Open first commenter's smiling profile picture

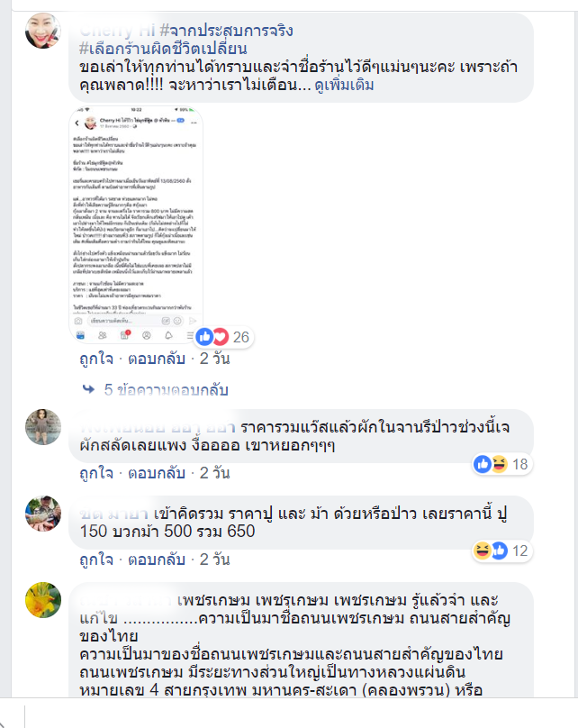point(42,31)
